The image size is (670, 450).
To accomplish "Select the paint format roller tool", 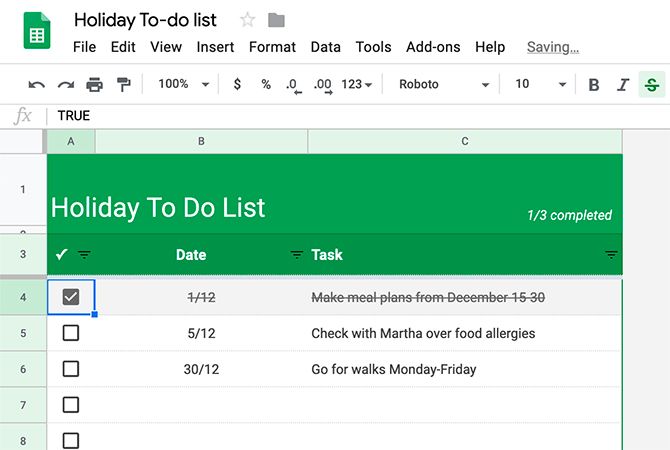I will coord(124,85).
